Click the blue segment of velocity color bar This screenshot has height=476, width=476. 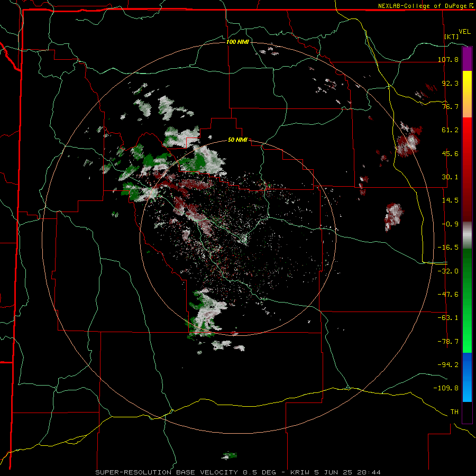pyautogui.click(x=467, y=377)
